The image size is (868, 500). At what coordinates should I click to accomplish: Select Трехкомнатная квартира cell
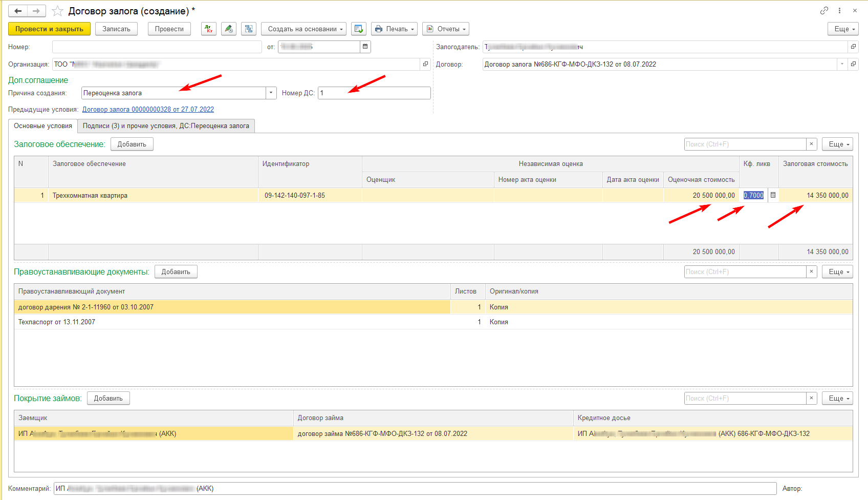153,195
